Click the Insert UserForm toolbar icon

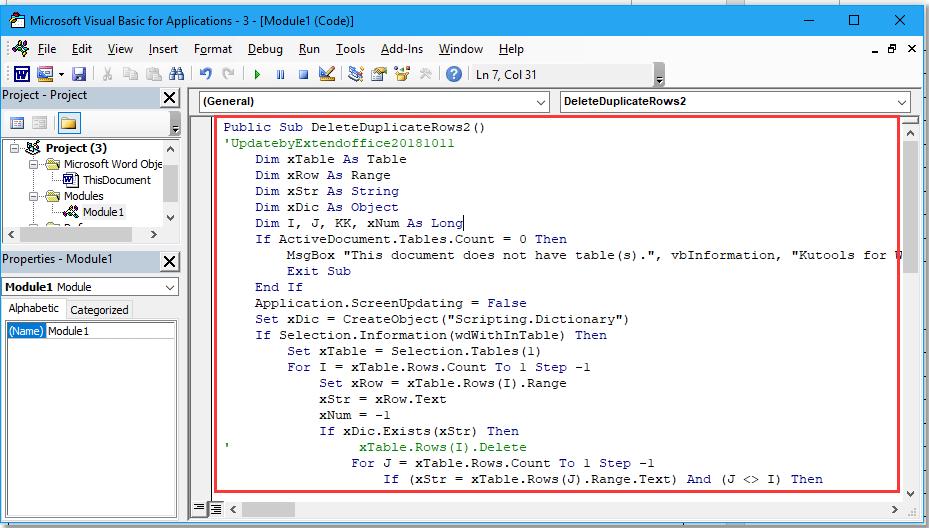point(45,74)
